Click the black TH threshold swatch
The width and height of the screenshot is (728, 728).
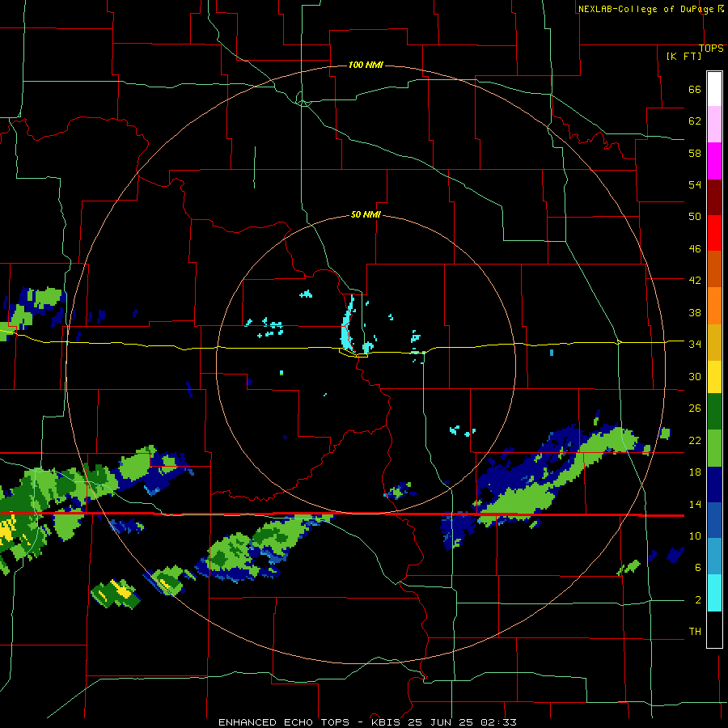point(714,629)
